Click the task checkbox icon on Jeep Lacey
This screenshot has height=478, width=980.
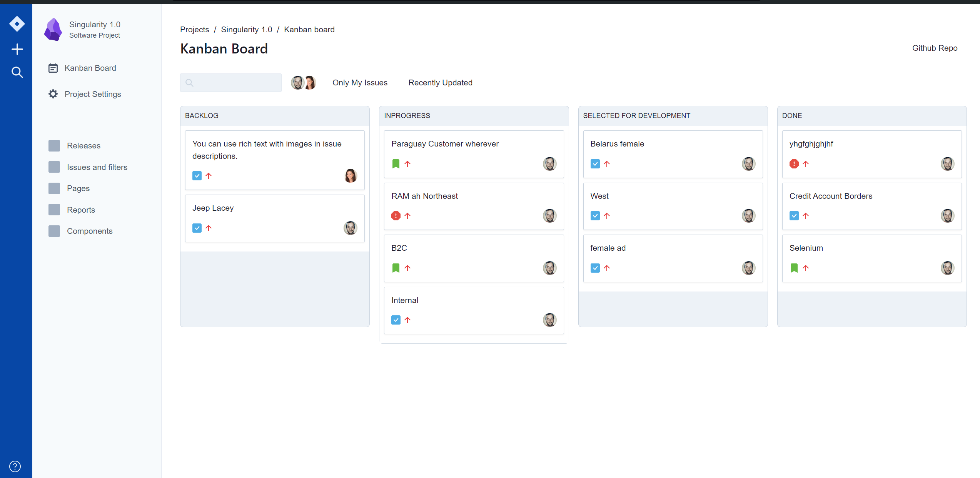point(197,228)
